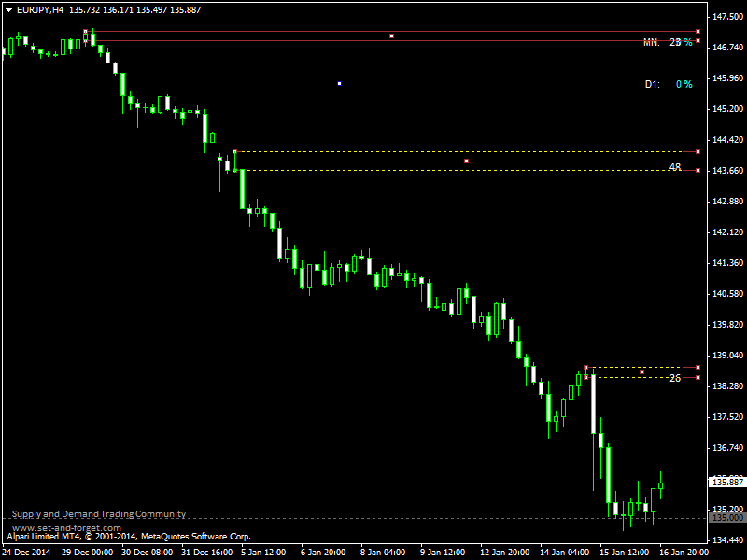Click time scale label 15 Jan 12:00
Screen dimensions: 747x560
[624, 553]
